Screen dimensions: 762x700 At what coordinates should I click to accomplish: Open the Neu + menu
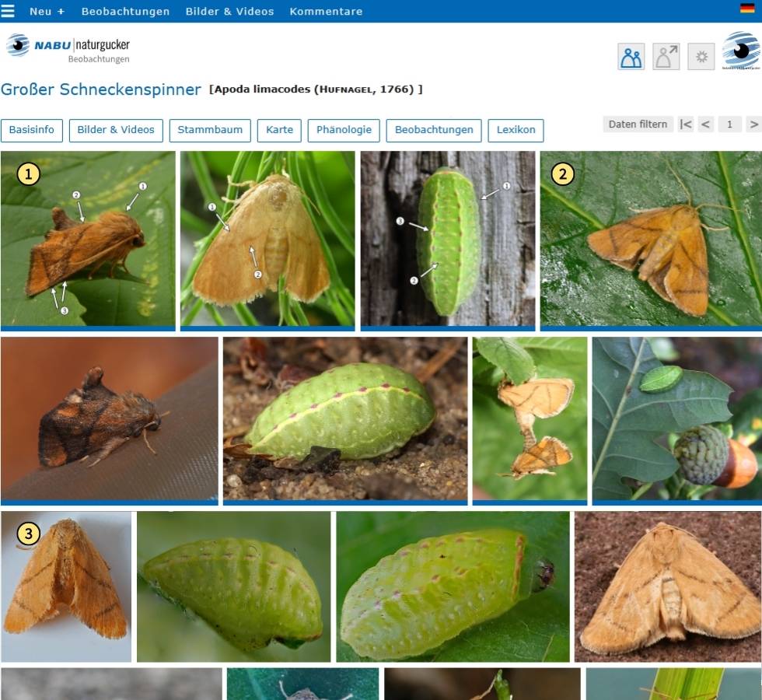point(47,11)
